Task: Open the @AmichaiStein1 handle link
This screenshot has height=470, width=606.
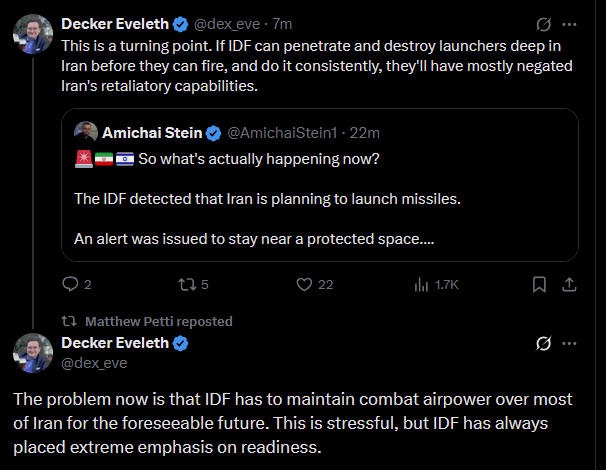Action: (282, 133)
